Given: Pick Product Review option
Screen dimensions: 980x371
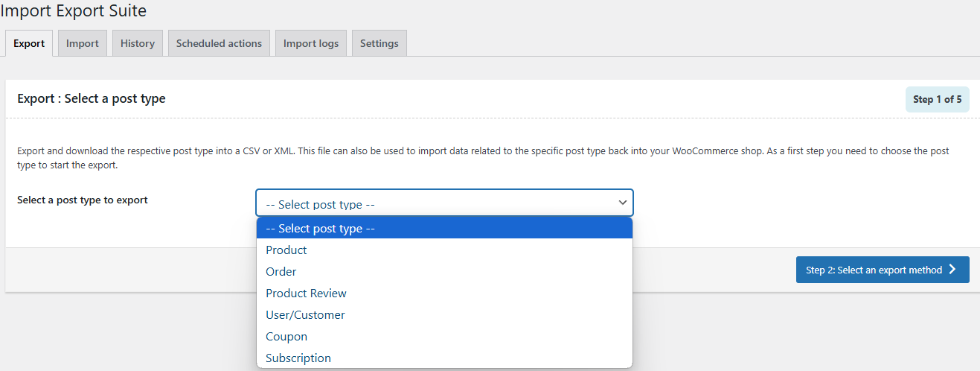Looking at the screenshot, I should tap(444, 294).
